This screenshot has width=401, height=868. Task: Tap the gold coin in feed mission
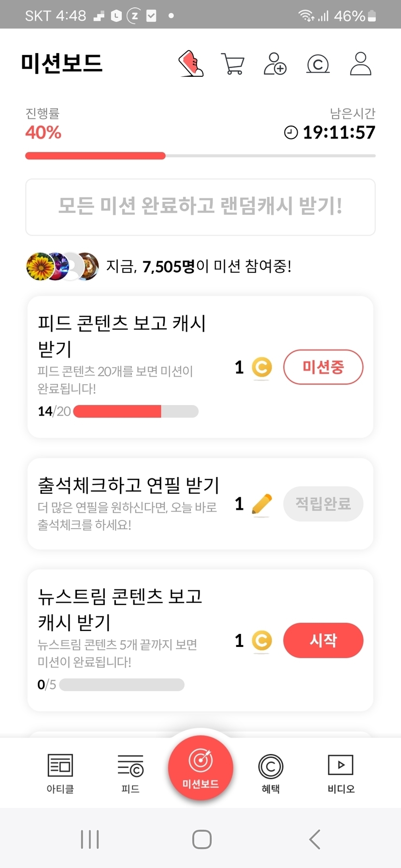point(262,367)
